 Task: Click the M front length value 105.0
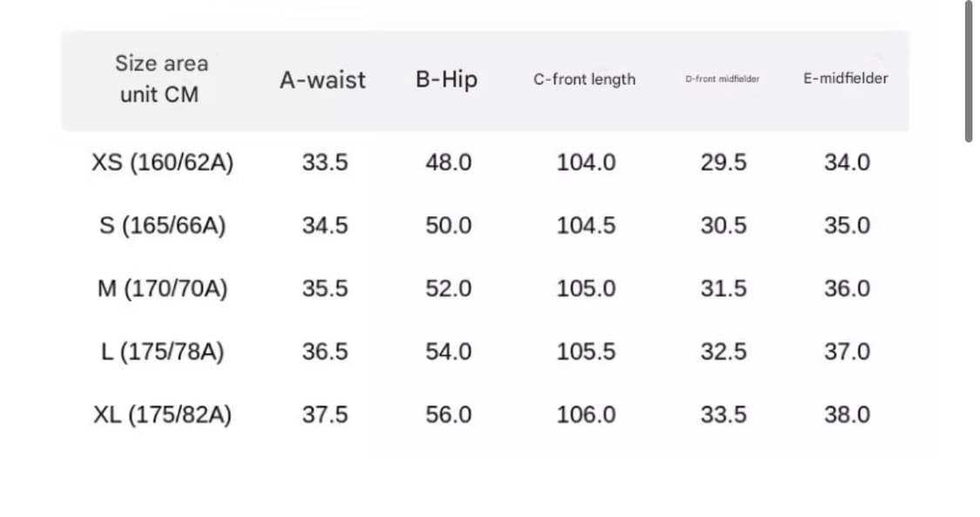[x=586, y=289]
